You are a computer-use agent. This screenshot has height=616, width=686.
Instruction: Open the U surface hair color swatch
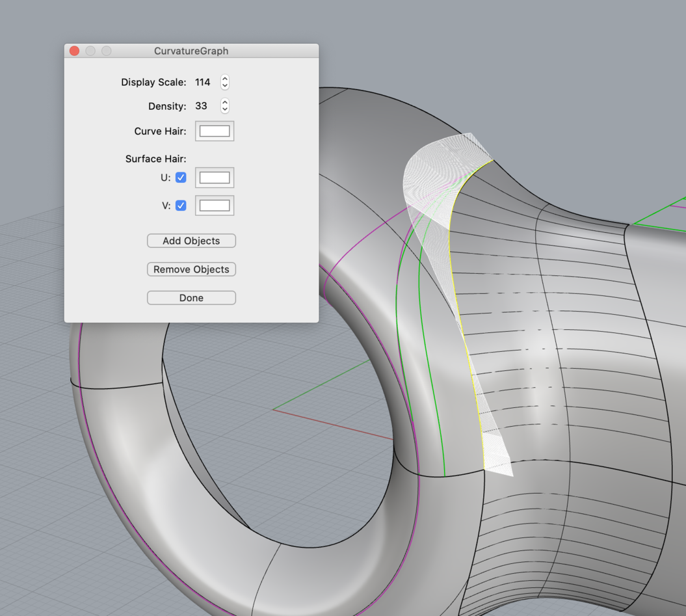pyautogui.click(x=215, y=177)
